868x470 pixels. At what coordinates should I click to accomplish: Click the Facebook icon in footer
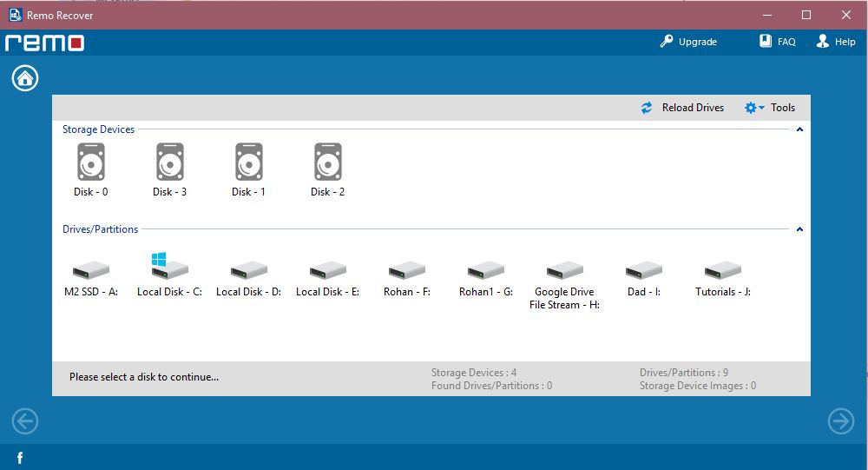coord(19,457)
